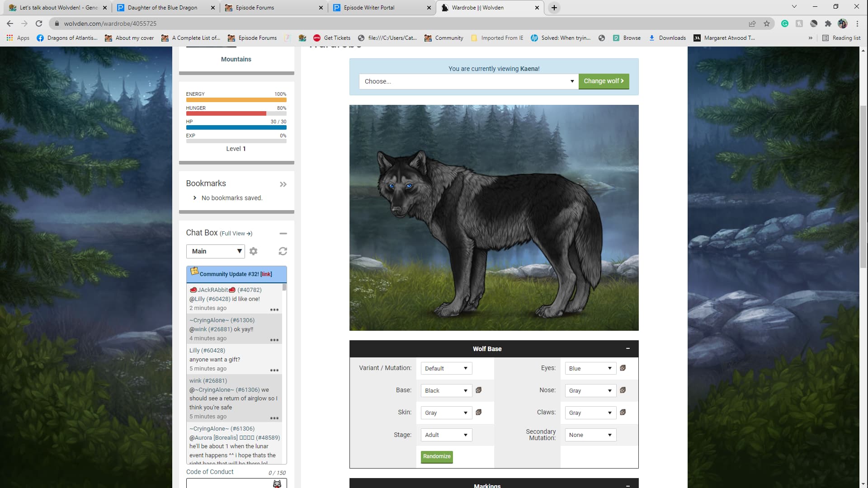This screenshot has height=488, width=868.
Task: Click the Skin randomize dice icon
Action: point(478,412)
